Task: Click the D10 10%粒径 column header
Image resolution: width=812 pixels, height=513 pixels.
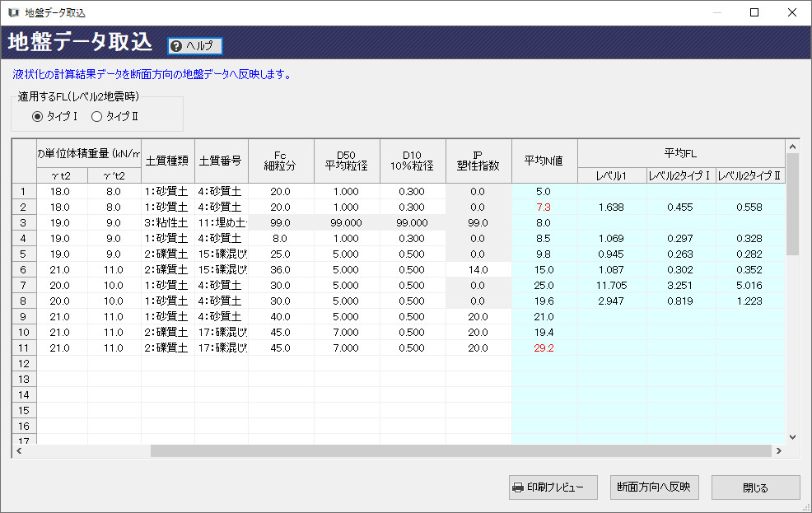Action: pyautogui.click(x=413, y=161)
